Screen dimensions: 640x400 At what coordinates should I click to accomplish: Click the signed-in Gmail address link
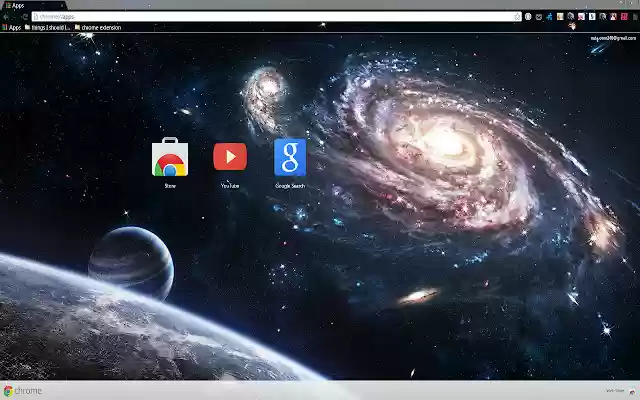[613, 38]
